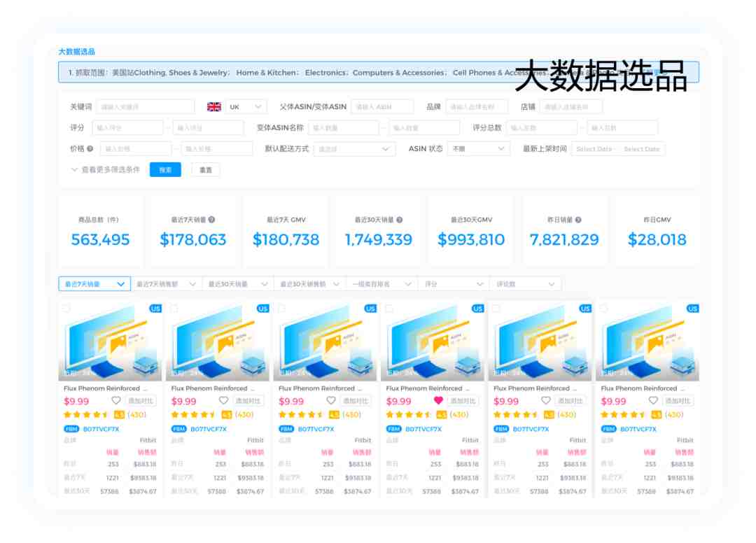
Task: Select the checkbox on third product card
Action: point(281,308)
